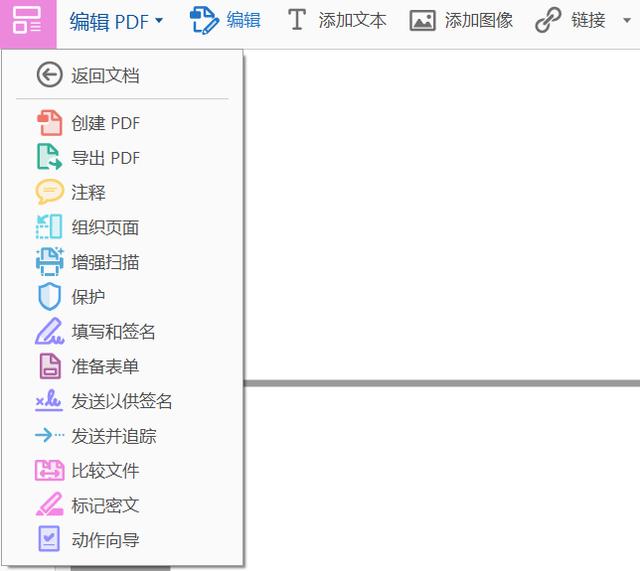640x571 pixels.
Task: Click the 动作向导 checklist icon
Action: tap(49, 539)
